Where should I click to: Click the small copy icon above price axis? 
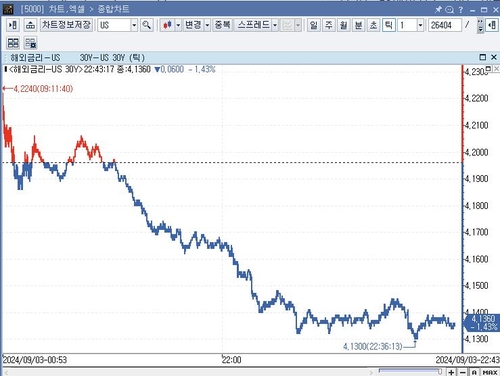488,68
